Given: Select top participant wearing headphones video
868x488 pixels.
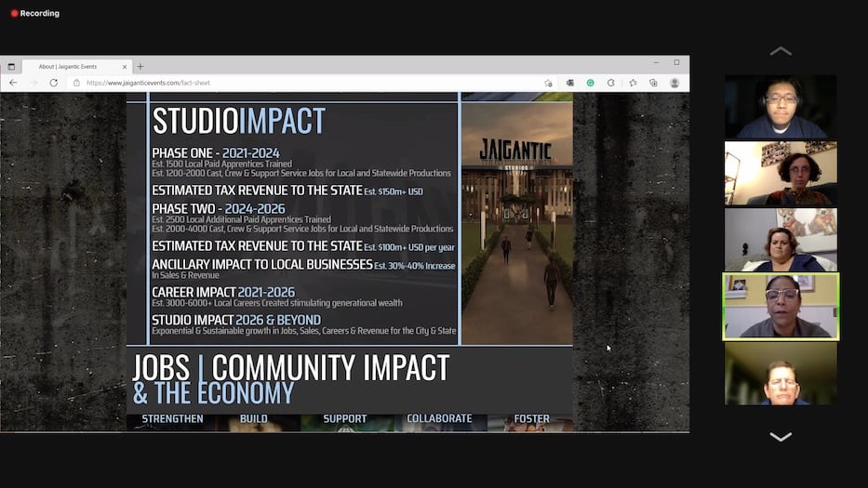Looking at the screenshot, I should click(781, 107).
